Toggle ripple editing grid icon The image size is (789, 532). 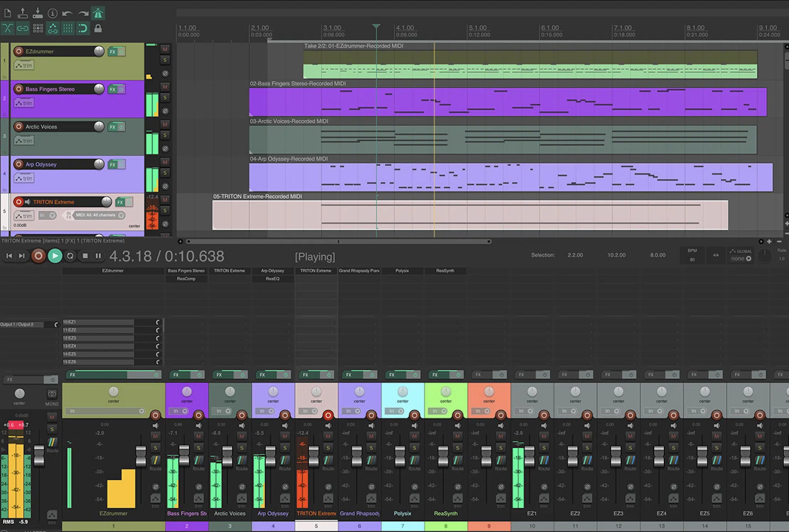[x=38, y=28]
